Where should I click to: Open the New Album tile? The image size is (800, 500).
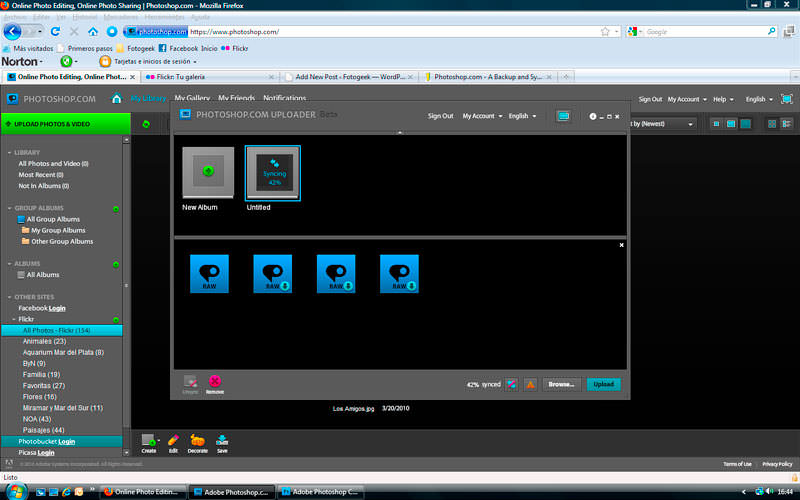point(208,173)
